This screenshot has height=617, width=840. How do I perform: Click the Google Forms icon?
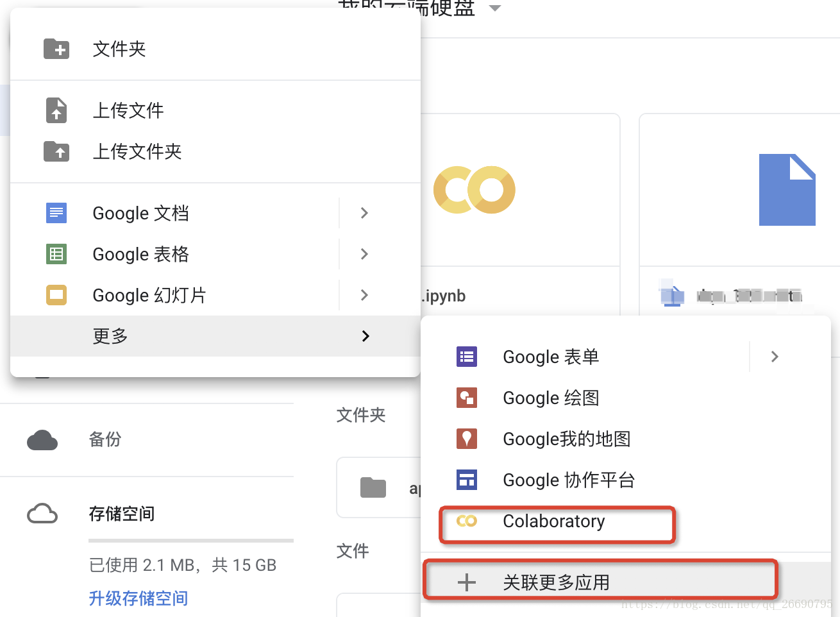(x=467, y=357)
